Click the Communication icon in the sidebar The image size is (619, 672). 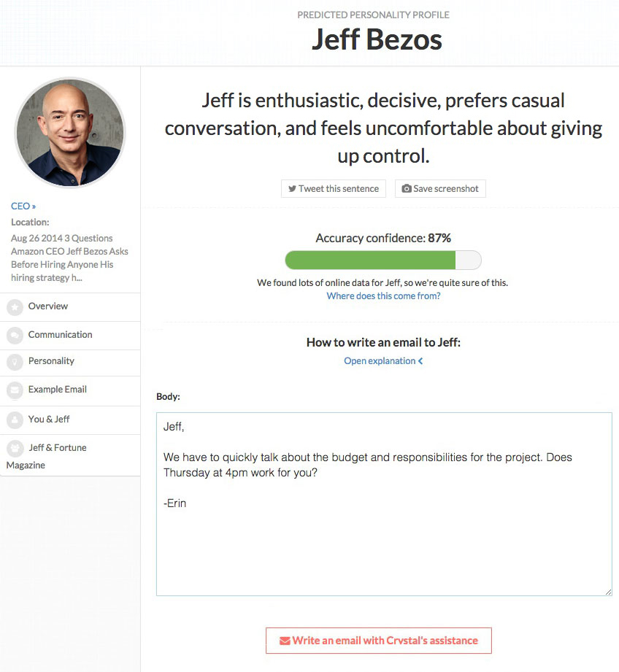pos(15,335)
